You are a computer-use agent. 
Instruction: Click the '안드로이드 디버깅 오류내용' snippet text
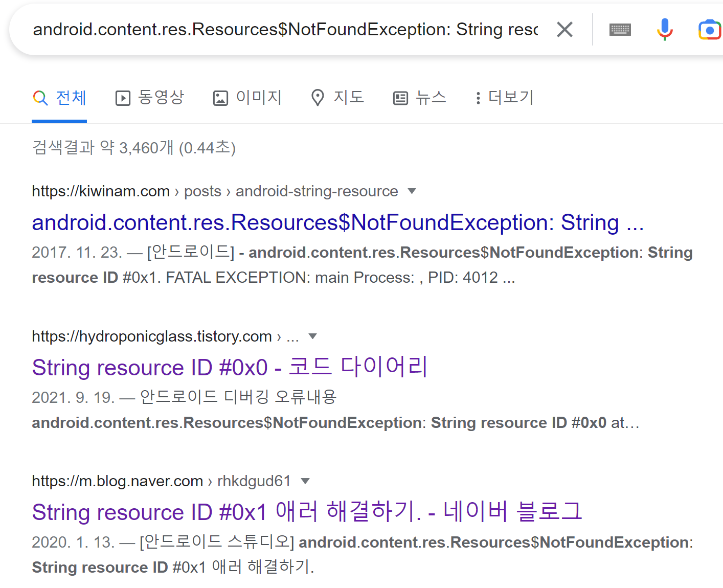[x=238, y=397]
